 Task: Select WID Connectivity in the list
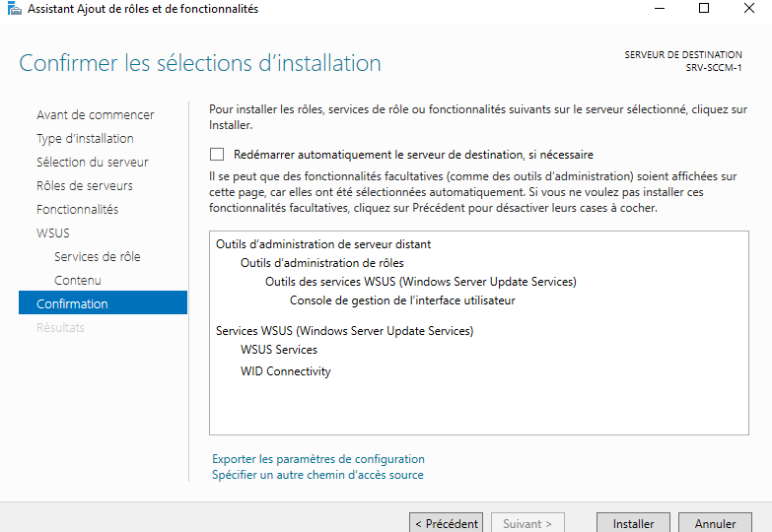tap(286, 371)
